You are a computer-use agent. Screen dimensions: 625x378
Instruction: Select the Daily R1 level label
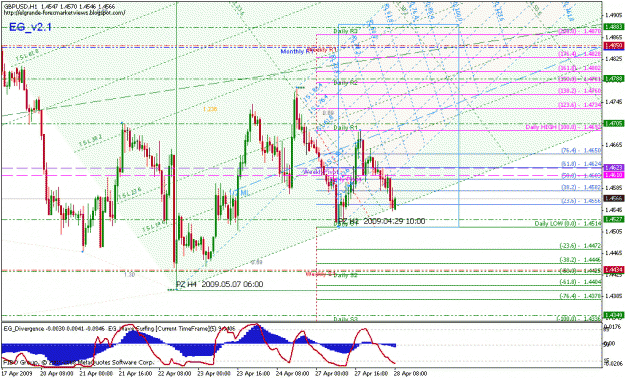tap(345, 128)
